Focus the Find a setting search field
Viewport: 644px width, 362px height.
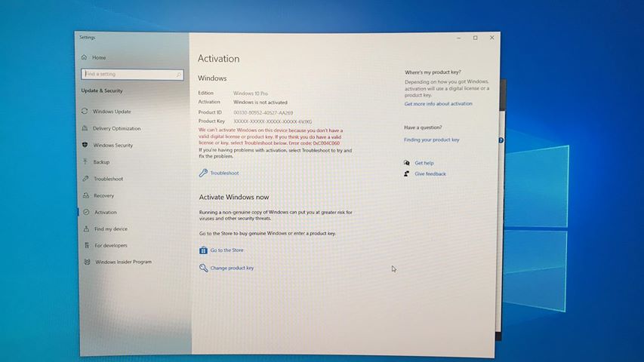[132, 75]
